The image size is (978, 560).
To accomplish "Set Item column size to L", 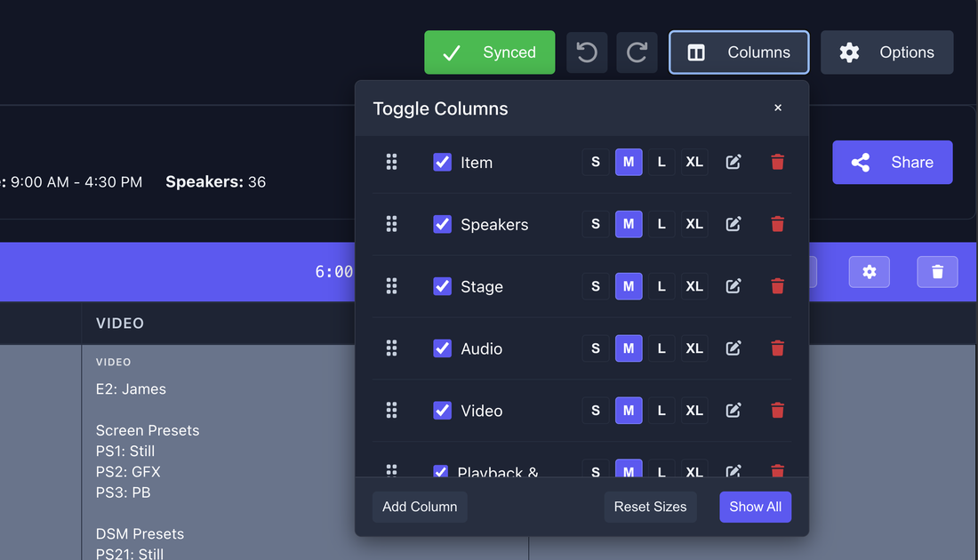I will click(661, 162).
